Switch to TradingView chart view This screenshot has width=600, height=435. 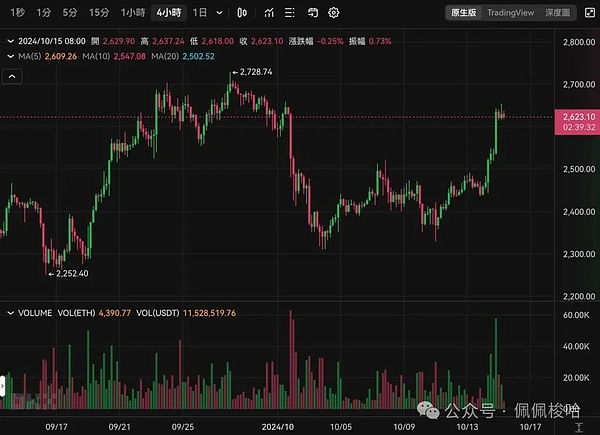coord(510,13)
